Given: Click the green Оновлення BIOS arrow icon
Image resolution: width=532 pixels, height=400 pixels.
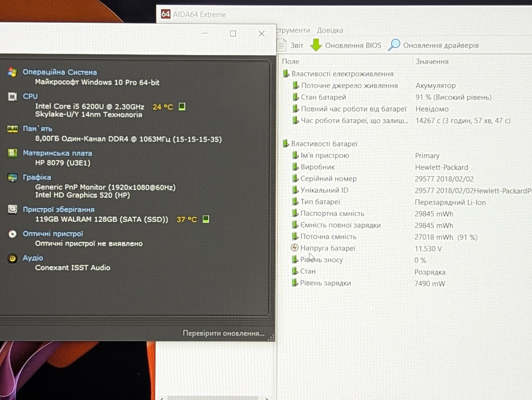Looking at the screenshot, I should pyautogui.click(x=316, y=45).
